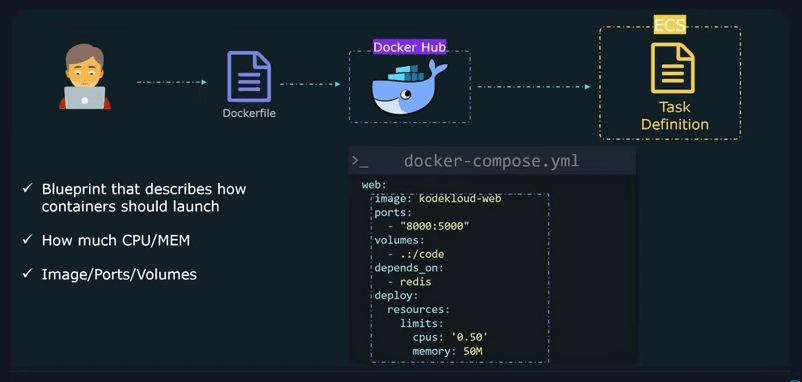Click the web: line in the YAML

[373, 185]
